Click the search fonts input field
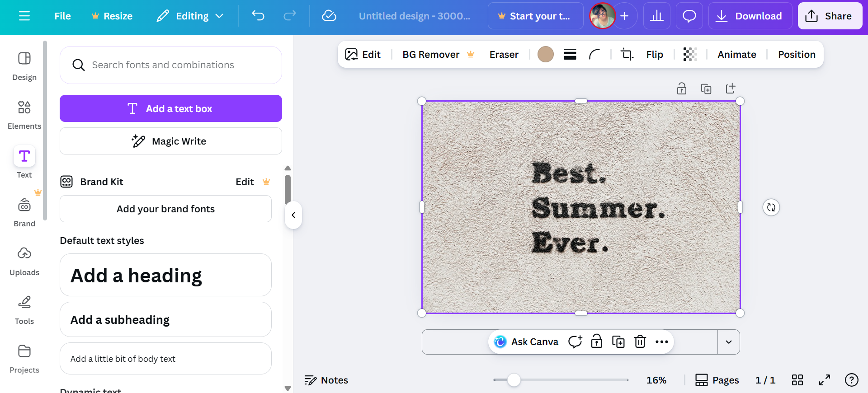The height and width of the screenshot is (393, 868). [171, 65]
